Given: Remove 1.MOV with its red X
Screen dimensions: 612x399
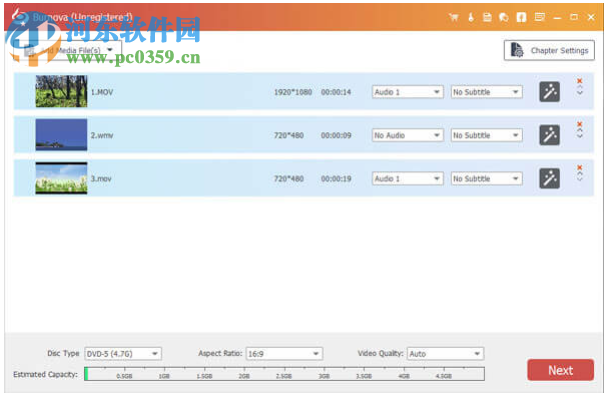Looking at the screenshot, I should [x=580, y=81].
